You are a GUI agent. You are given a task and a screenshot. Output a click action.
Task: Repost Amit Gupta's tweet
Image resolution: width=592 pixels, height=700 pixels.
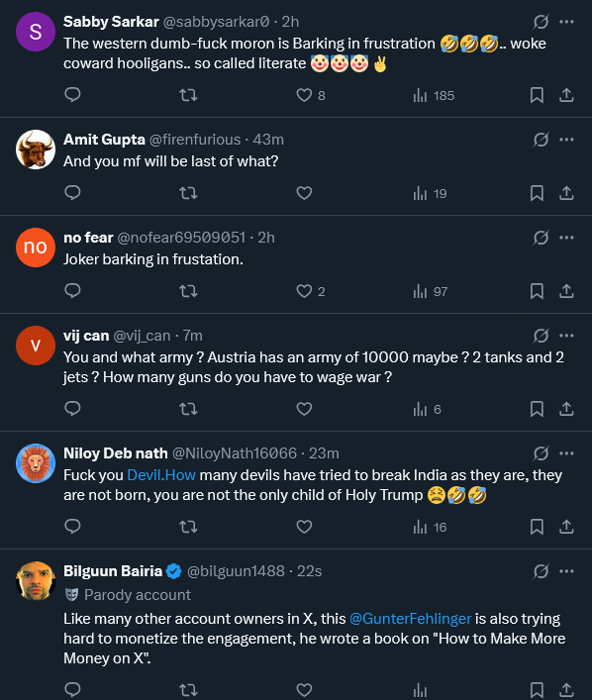pos(188,193)
